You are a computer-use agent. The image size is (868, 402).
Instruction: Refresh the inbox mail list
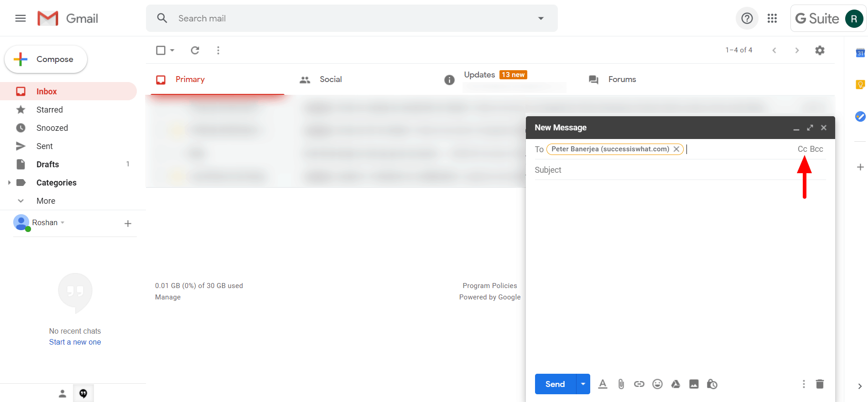coord(195,50)
